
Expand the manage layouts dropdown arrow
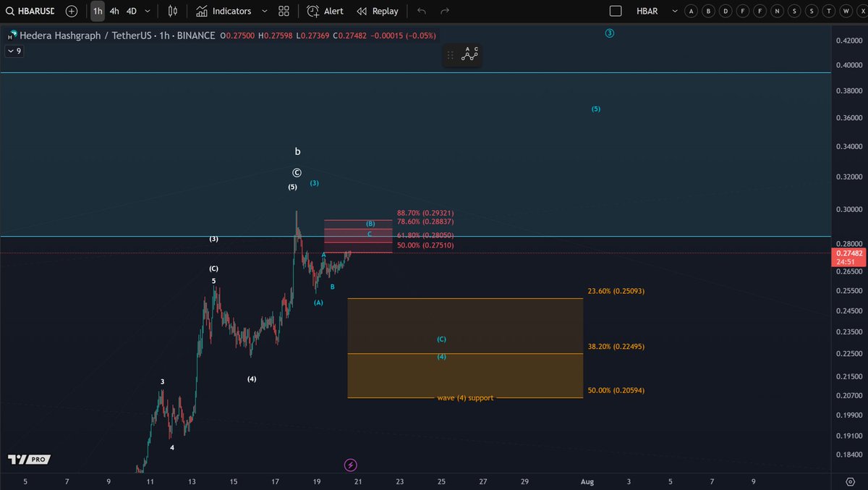click(x=675, y=11)
